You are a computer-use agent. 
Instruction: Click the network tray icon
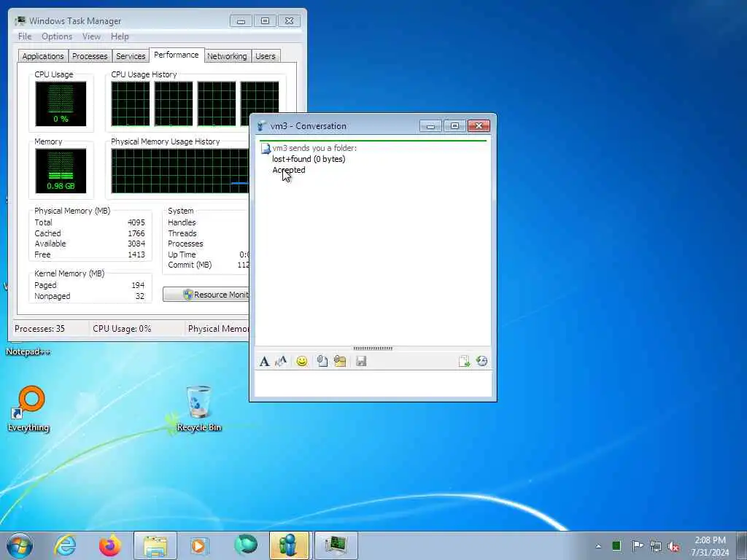coord(656,546)
